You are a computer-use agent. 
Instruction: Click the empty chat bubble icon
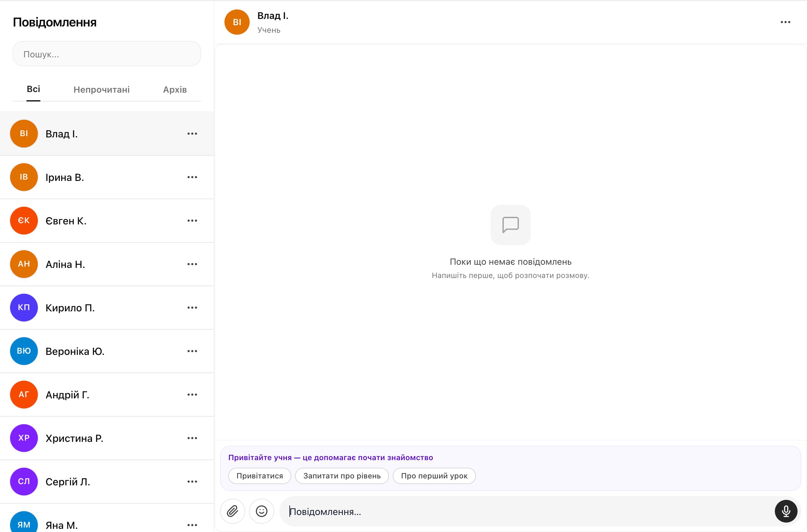tap(510, 225)
